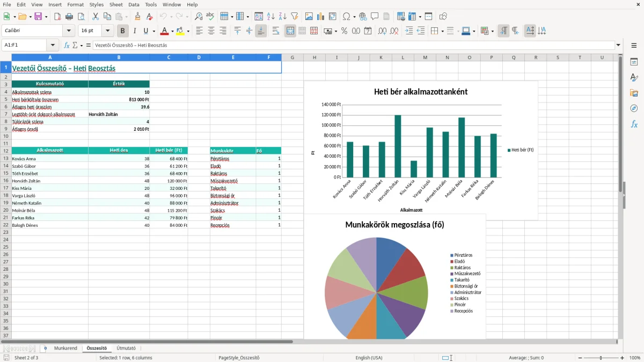Click the Copy icon
Screen dimensions: 644x362
coord(107,17)
